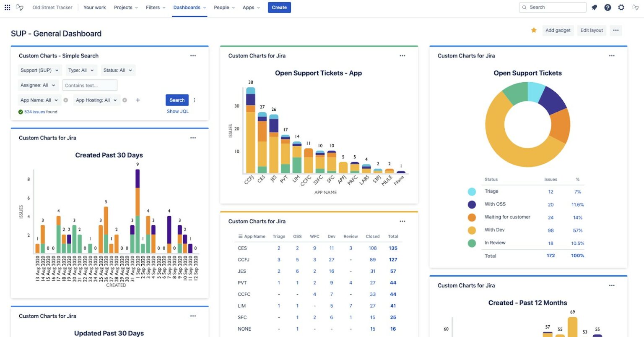Viewport: 644px width, 337px height.
Task: Add a filter with the plus icon
Action: [138, 100]
